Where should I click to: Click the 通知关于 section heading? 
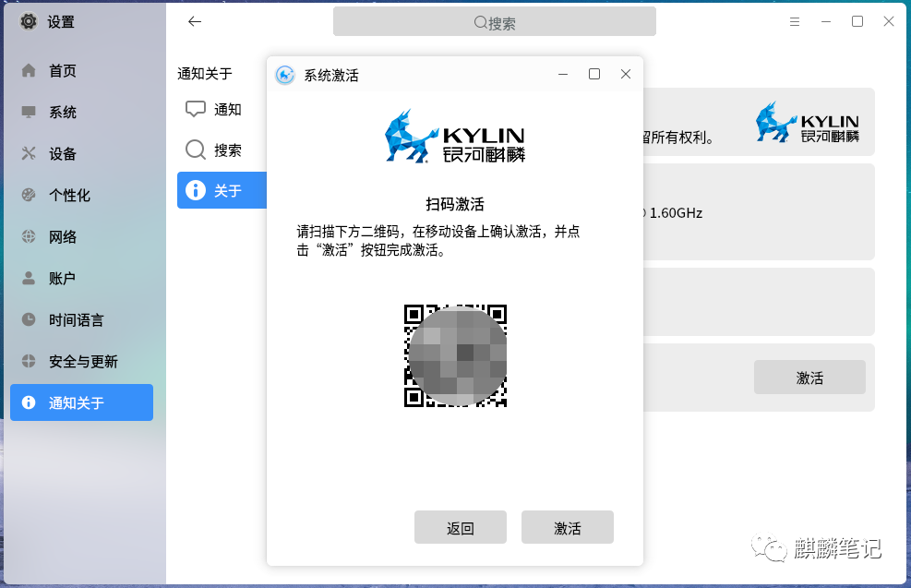(205, 74)
